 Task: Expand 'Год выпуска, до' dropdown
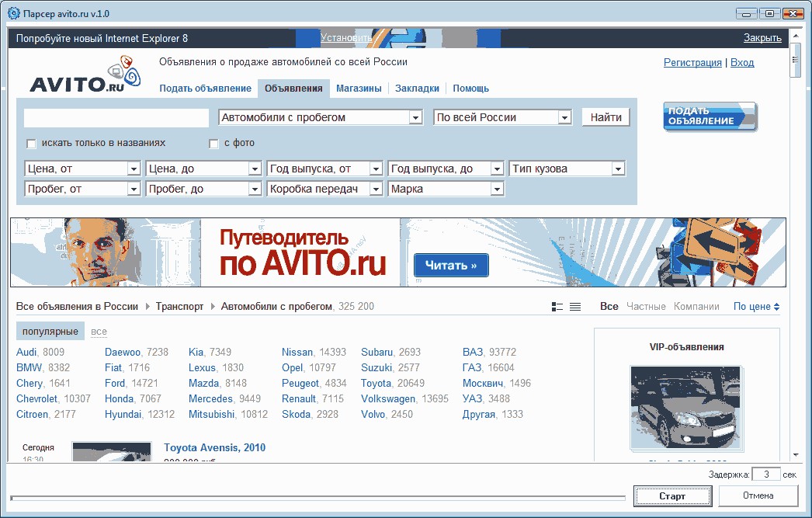click(446, 169)
